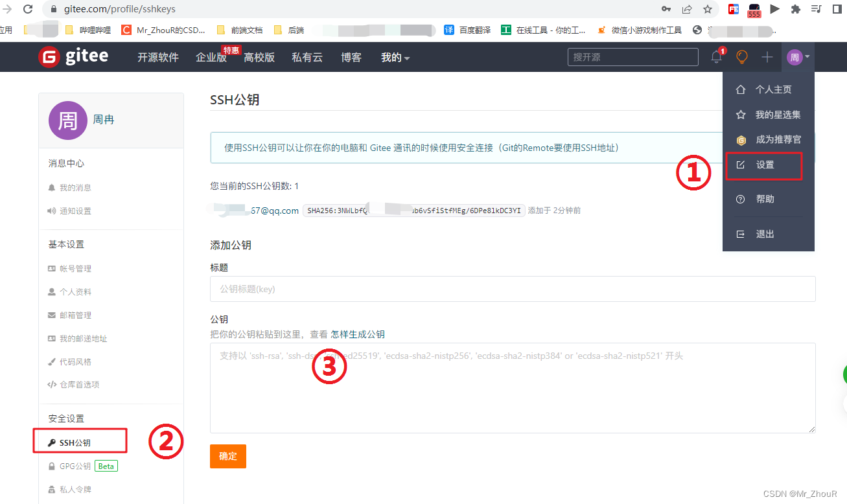The image size is (847, 504).
Task: Select 我的星选集 from user menu
Action: (769, 115)
